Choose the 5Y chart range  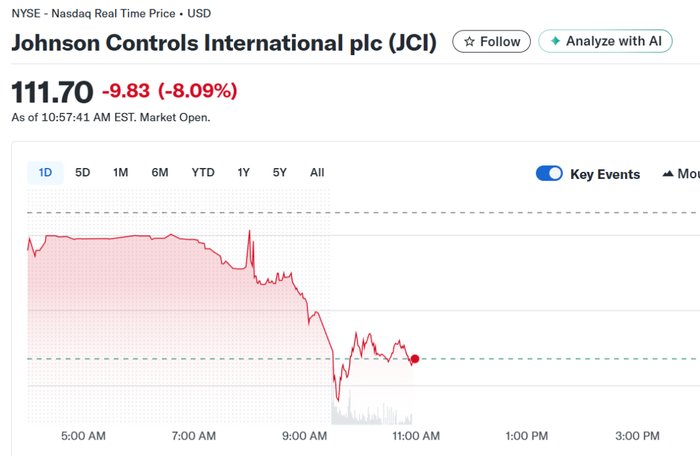[x=280, y=172]
